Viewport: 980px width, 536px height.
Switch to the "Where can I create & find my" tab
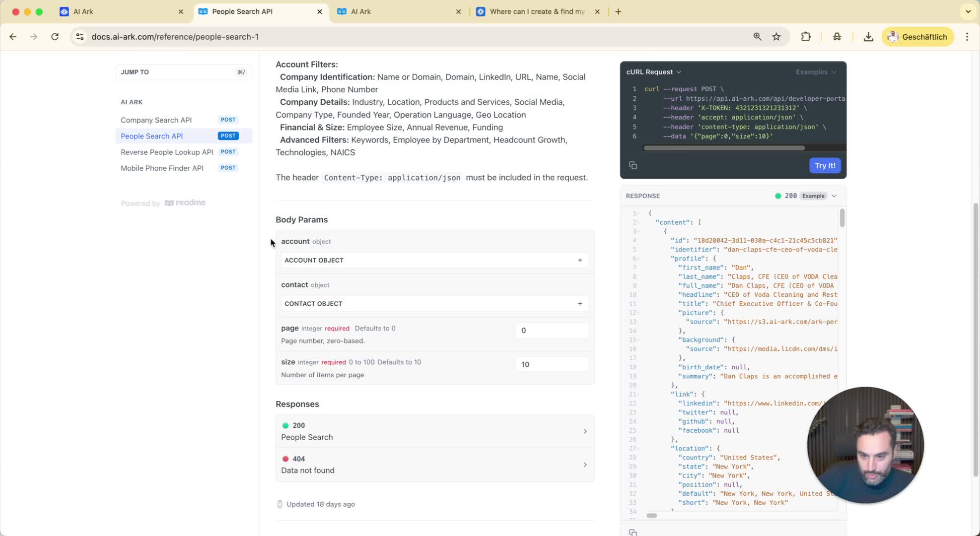click(x=537, y=11)
